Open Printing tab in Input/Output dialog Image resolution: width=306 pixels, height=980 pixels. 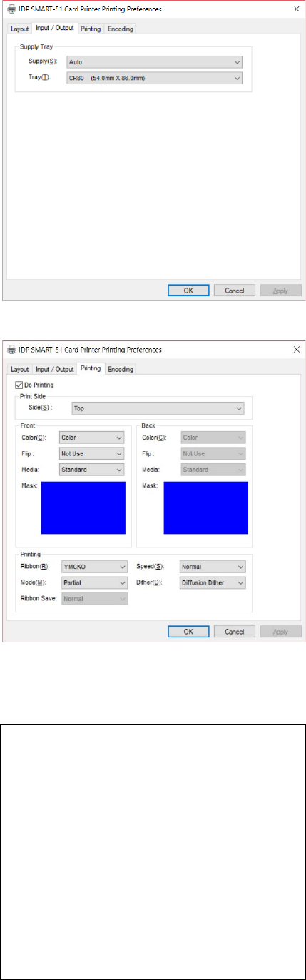[91, 29]
